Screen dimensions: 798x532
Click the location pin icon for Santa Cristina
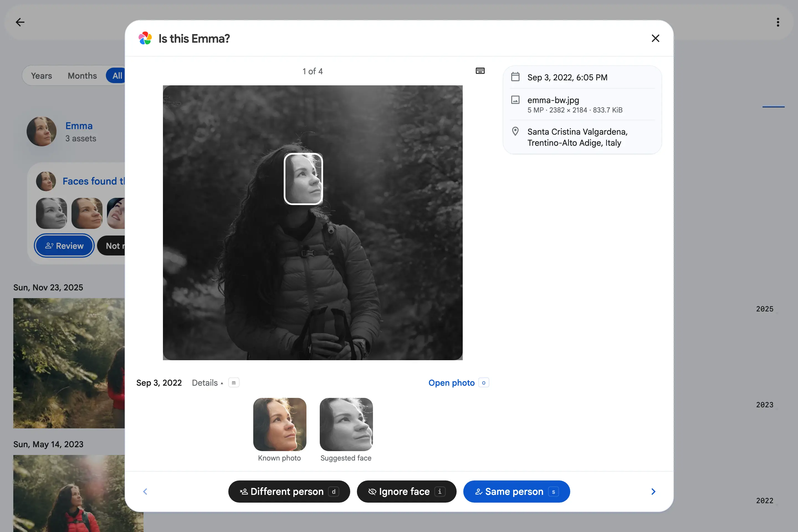pos(515,131)
